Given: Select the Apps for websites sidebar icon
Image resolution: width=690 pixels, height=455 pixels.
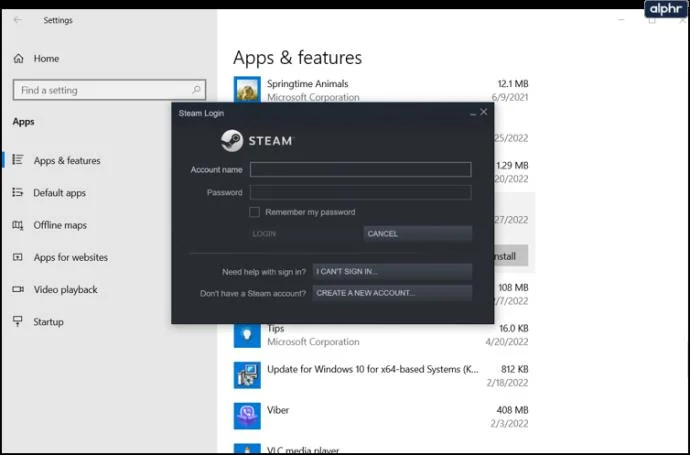Looking at the screenshot, I should [18, 257].
